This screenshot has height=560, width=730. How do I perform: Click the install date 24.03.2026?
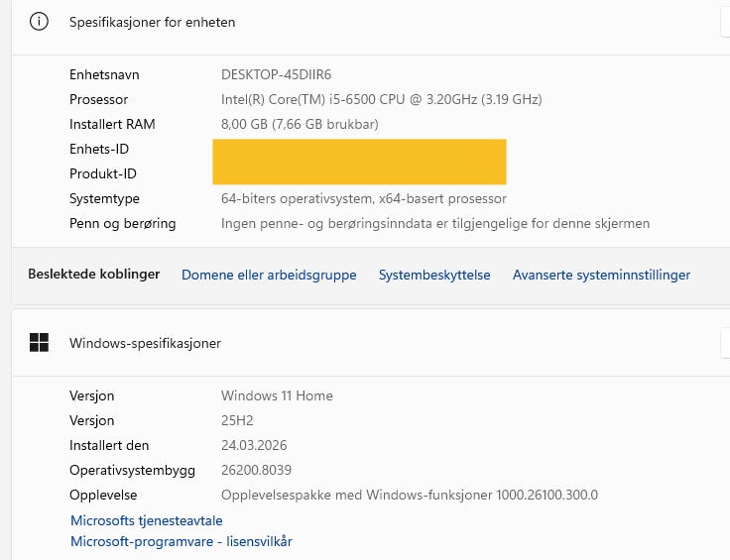click(x=254, y=445)
